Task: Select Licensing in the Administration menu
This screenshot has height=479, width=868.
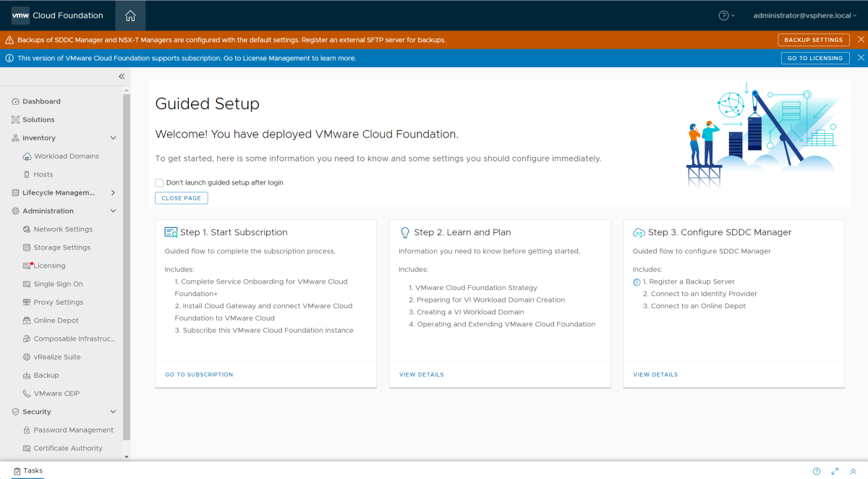Action: pyautogui.click(x=49, y=266)
